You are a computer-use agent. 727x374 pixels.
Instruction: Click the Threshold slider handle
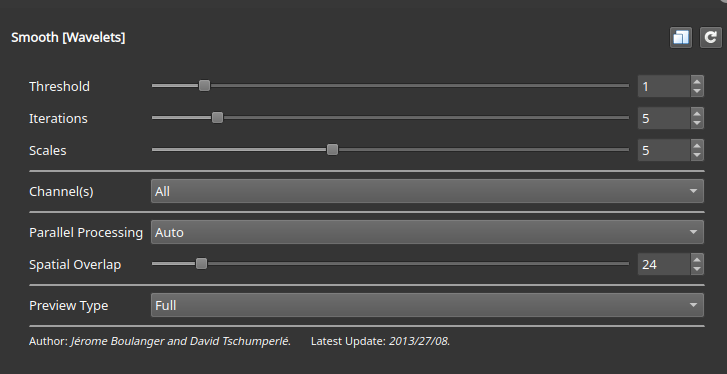[204, 86]
